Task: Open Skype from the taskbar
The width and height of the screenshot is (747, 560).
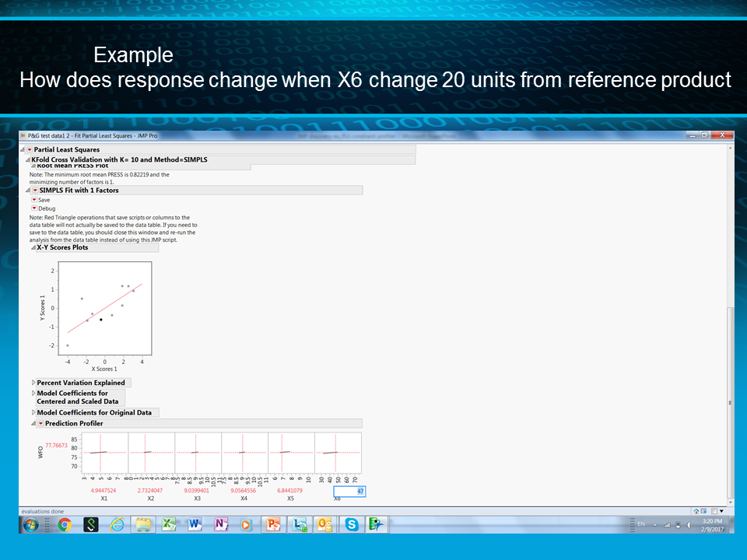Action: 352,524
